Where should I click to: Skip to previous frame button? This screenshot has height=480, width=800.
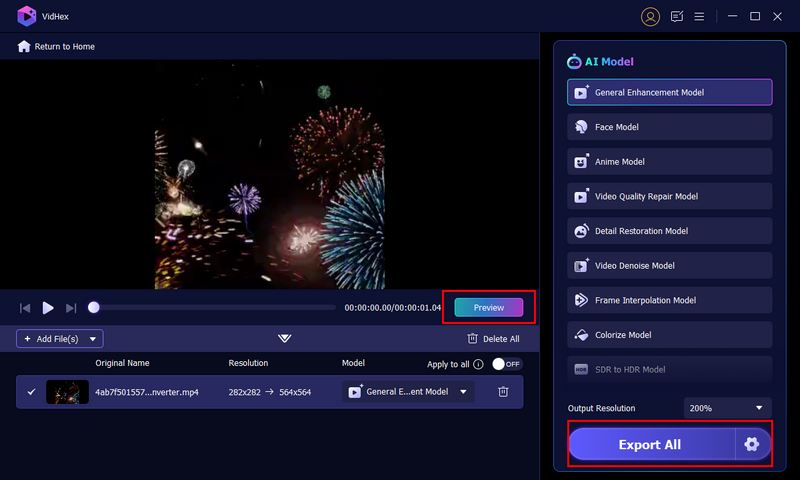pyautogui.click(x=25, y=308)
